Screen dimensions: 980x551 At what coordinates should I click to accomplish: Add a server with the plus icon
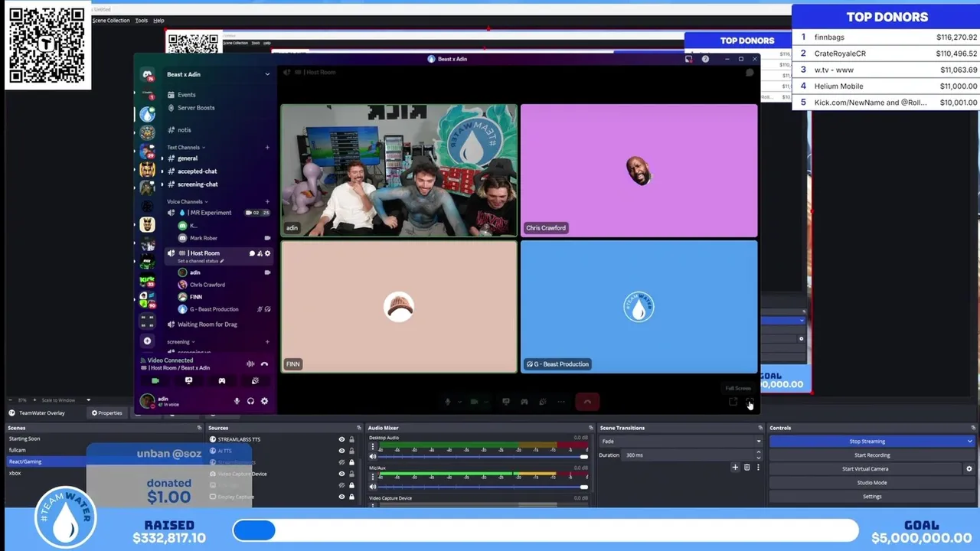pos(147,341)
